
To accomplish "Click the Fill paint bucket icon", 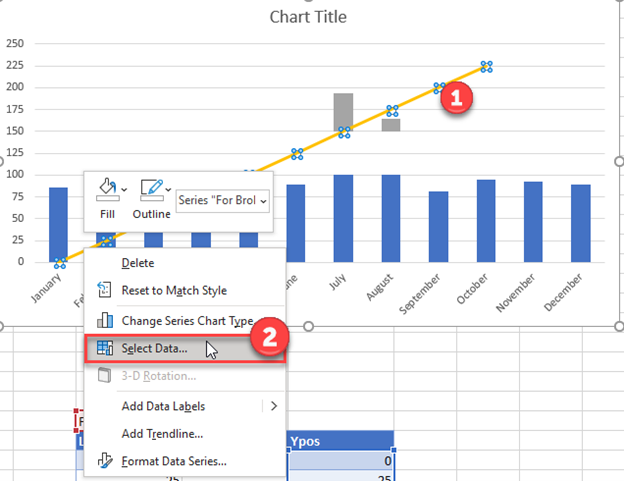I will pyautogui.click(x=107, y=189).
